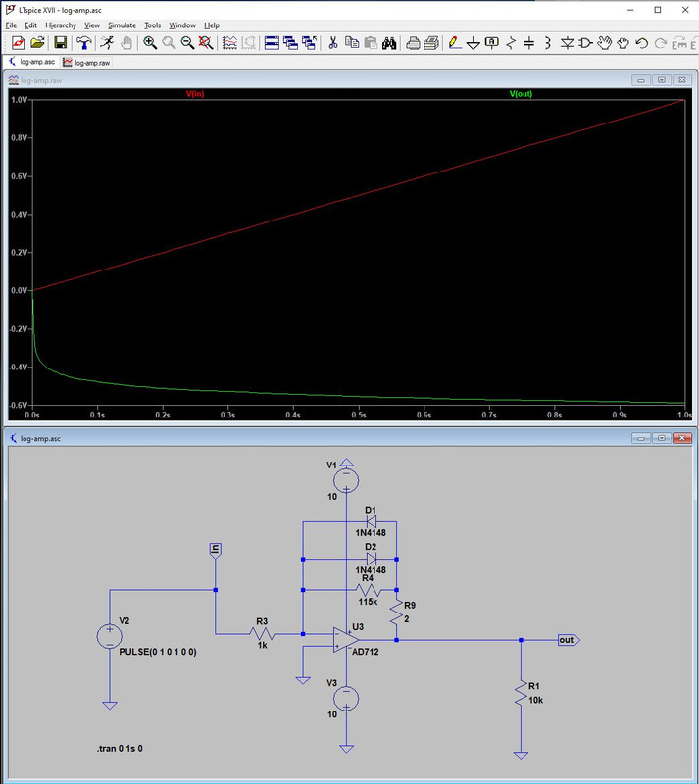Select the Place Inductor tool
699x784 pixels.
(548, 43)
